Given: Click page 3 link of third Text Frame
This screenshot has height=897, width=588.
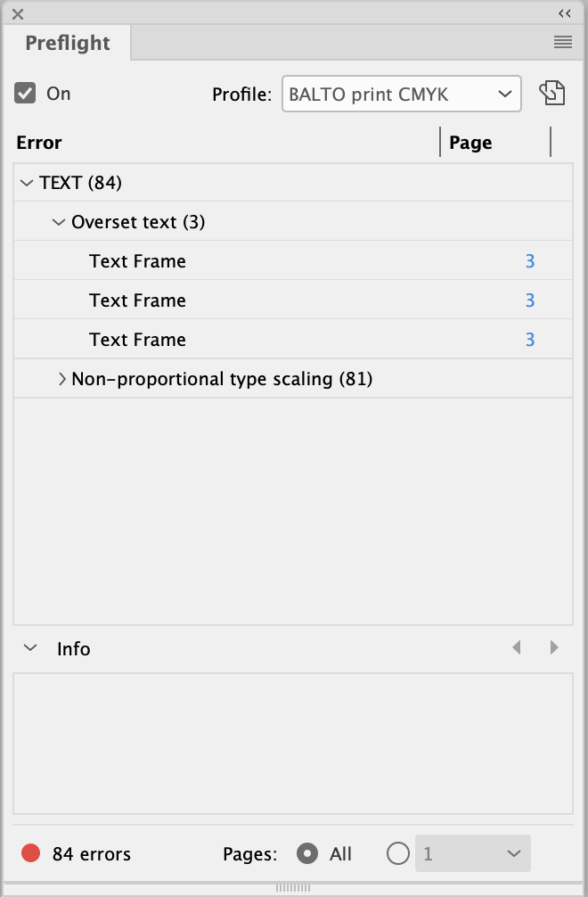Looking at the screenshot, I should pos(529,340).
